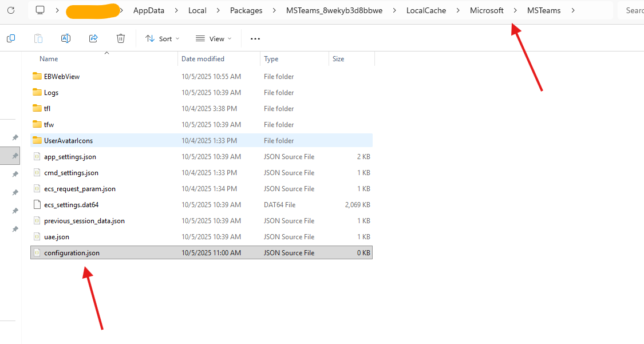Click the This PC monitor icon
The image size is (644, 344).
(40, 10)
